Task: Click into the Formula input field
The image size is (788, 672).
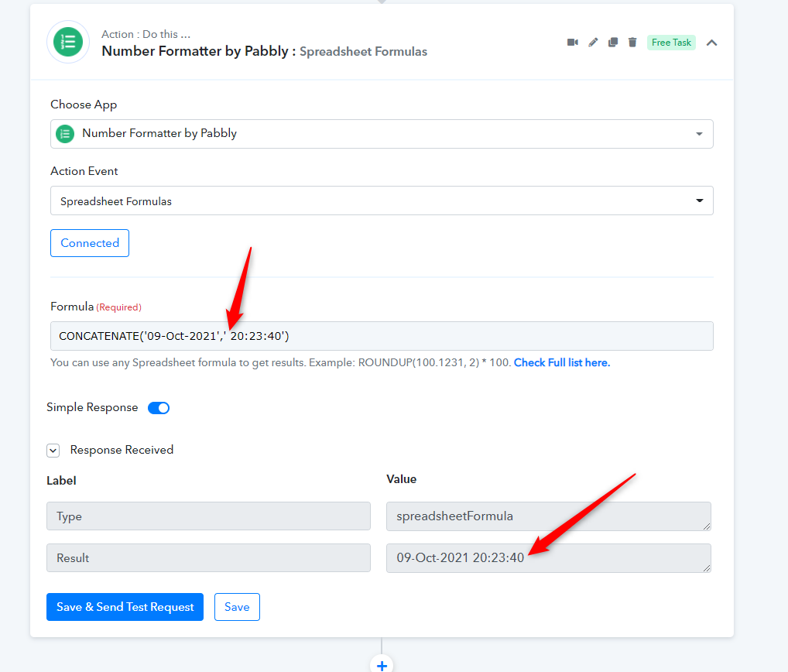Action: [x=382, y=336]
